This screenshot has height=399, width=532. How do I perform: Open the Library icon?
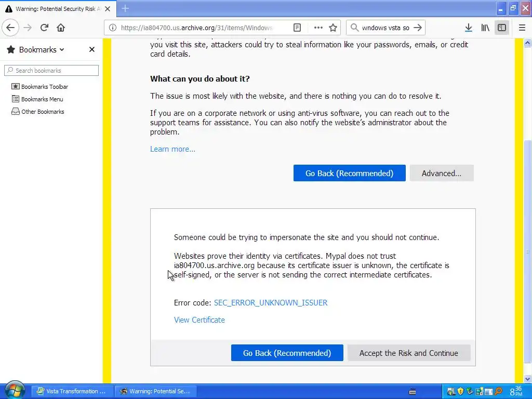485,28
